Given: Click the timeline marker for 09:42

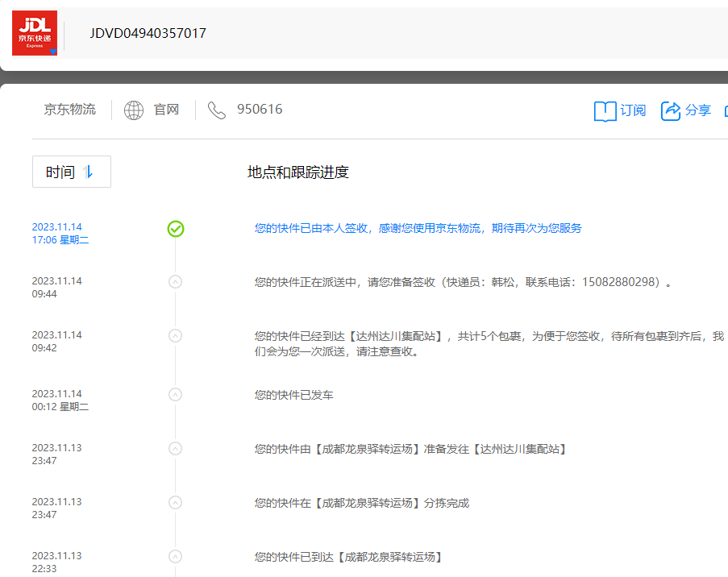Looking at the screenshot, I should click(x=175, y=335).
